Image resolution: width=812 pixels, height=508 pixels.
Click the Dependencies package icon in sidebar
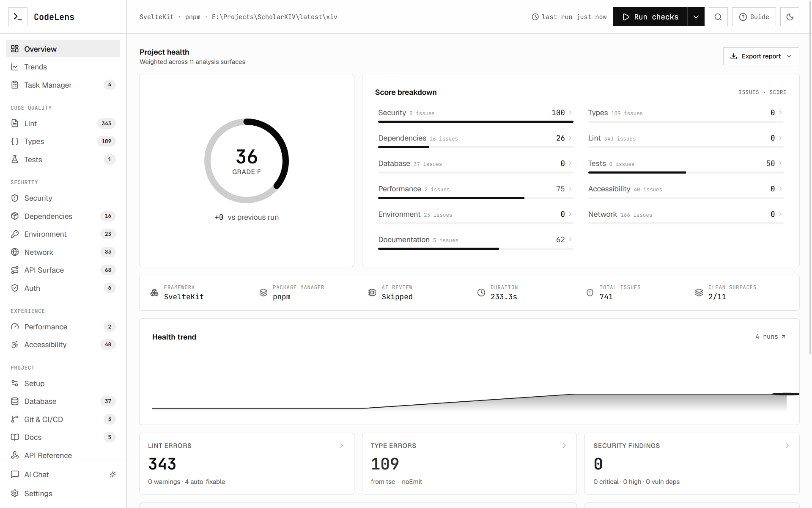(15, 216)
